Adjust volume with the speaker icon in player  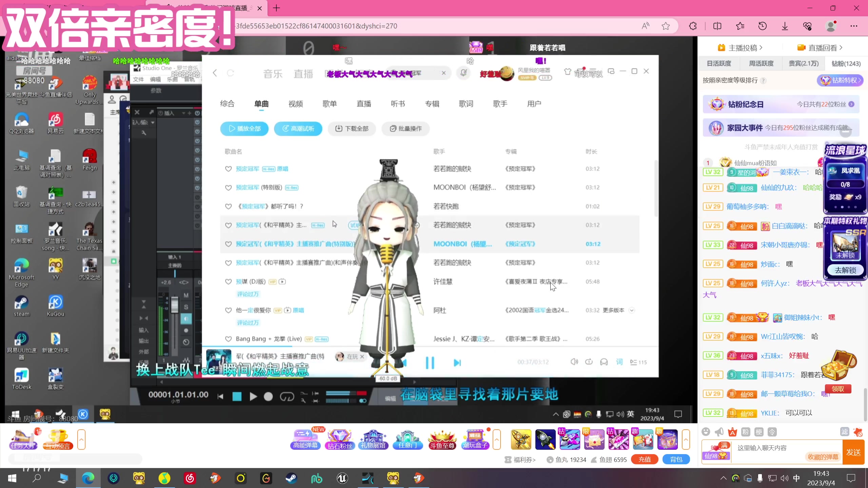[x=574, y=362]
